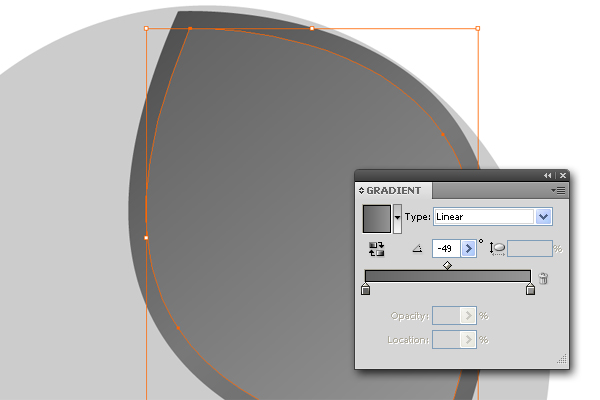Viewport: 600px width, 400px height.
Task: Click the angle field showing -49
Action: pos(446,249)
